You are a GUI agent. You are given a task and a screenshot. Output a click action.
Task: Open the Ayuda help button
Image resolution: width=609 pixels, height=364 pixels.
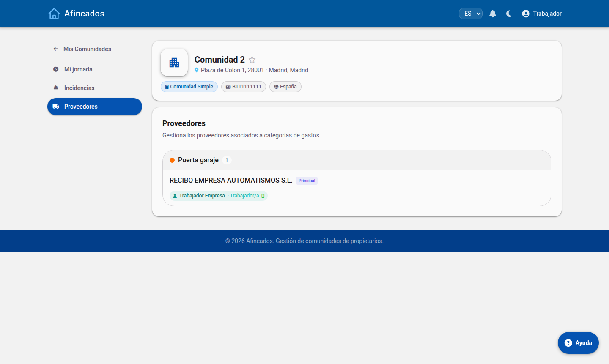578,343
